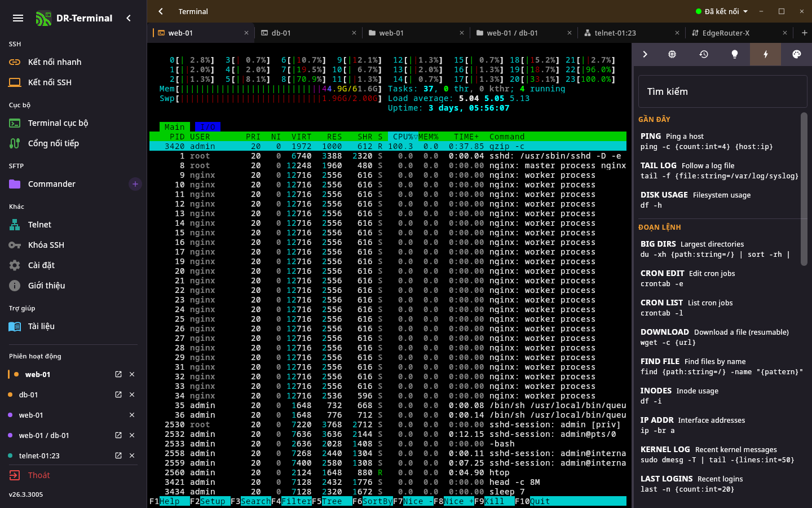The image size is (812, 508).
Task: Pop out db-01 session to new window
Action: (118, 395)
